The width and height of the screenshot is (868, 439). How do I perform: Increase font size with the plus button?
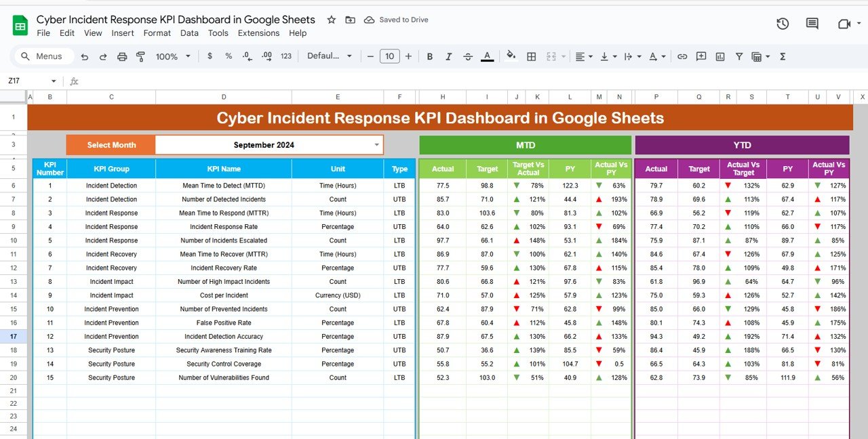(408, 56)
